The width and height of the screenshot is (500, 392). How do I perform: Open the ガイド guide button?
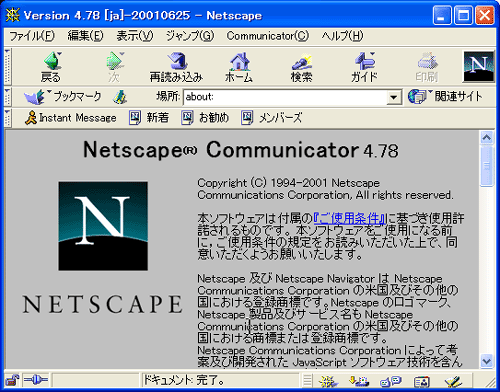(x=364, y=67)
